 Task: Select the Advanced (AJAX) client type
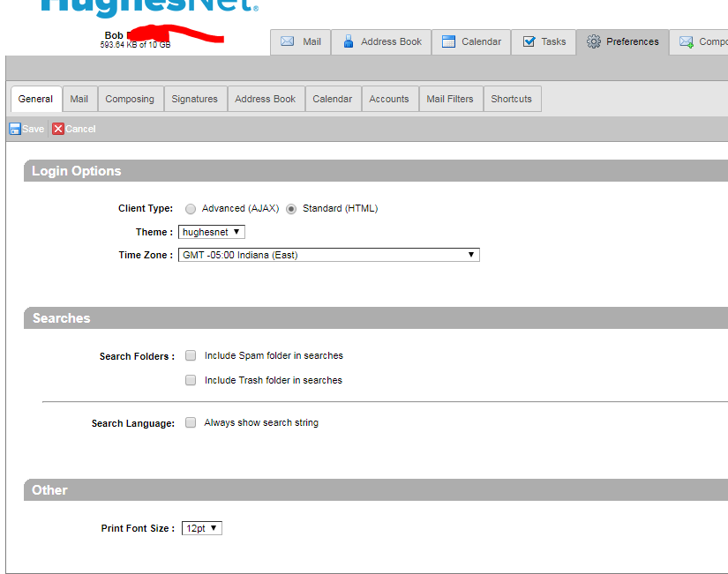[x=191, y=209]
